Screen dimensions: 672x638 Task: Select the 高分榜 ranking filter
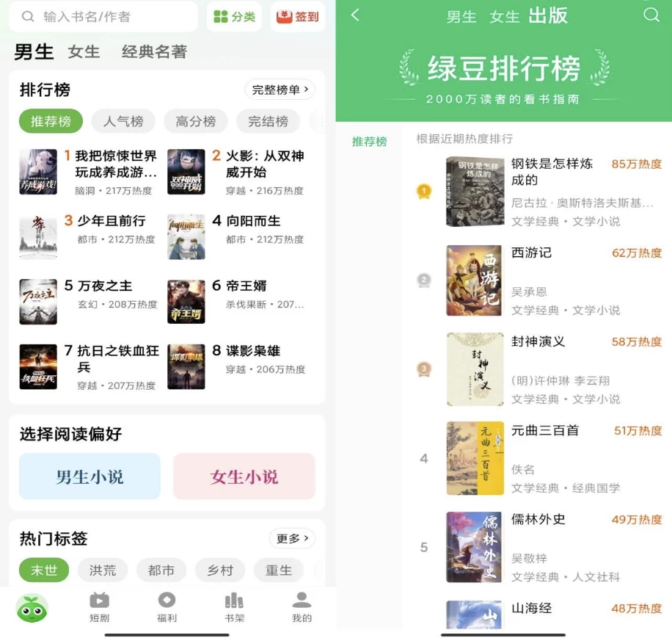pyautogui.click(x=196, y=121)
